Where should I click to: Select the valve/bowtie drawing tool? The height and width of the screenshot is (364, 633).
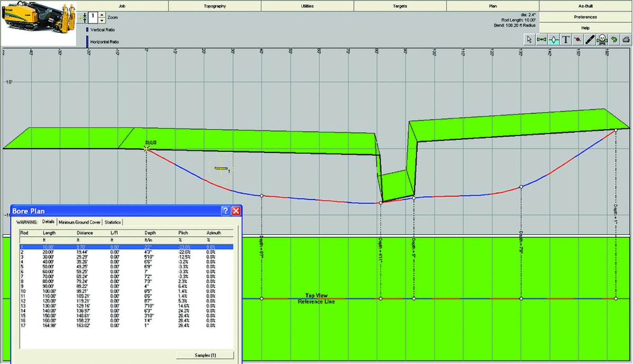click(x=541, y=39)
